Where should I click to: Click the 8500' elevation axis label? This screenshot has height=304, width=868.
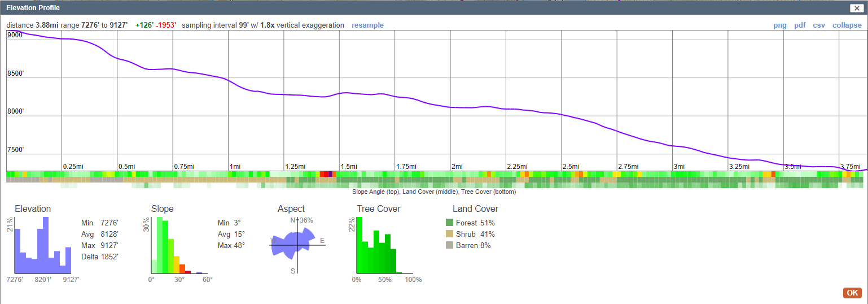pos(15,73)
